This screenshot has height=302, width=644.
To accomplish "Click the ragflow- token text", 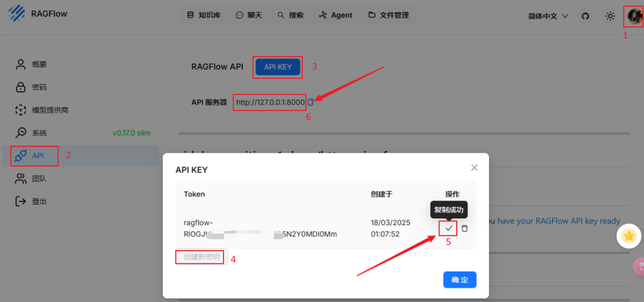I will pos(261,229).
